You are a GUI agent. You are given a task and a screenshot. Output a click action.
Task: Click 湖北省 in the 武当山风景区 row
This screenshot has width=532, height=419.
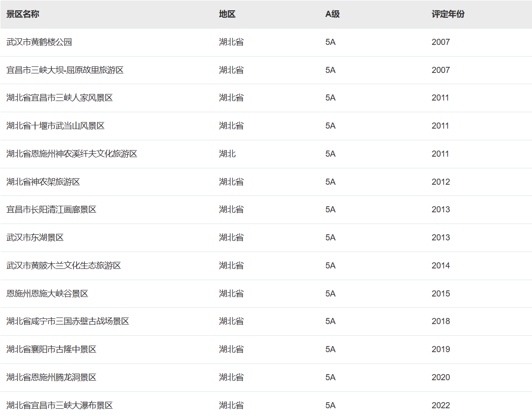[x=231, y=126]
